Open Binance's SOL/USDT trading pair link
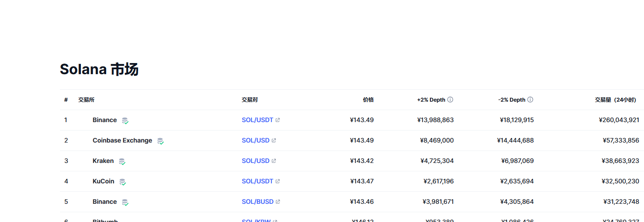 point(257,120)
